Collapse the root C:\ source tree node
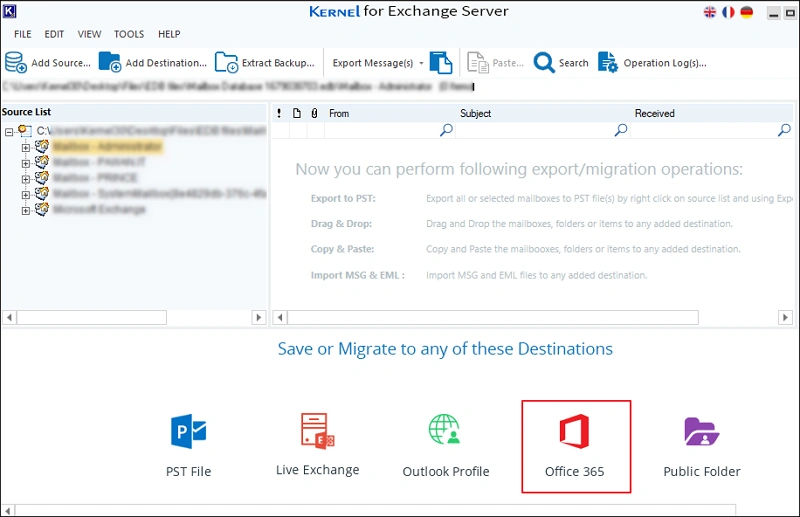 pos(9,132)
